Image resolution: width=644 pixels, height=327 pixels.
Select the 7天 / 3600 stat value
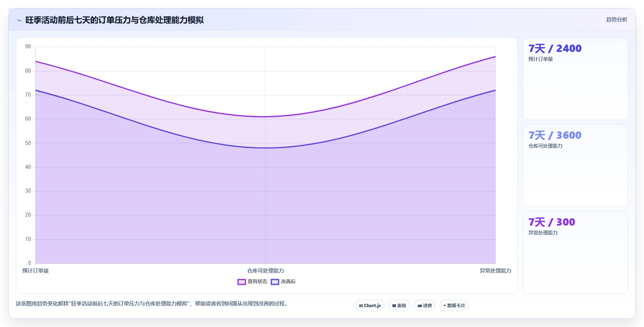555,136
